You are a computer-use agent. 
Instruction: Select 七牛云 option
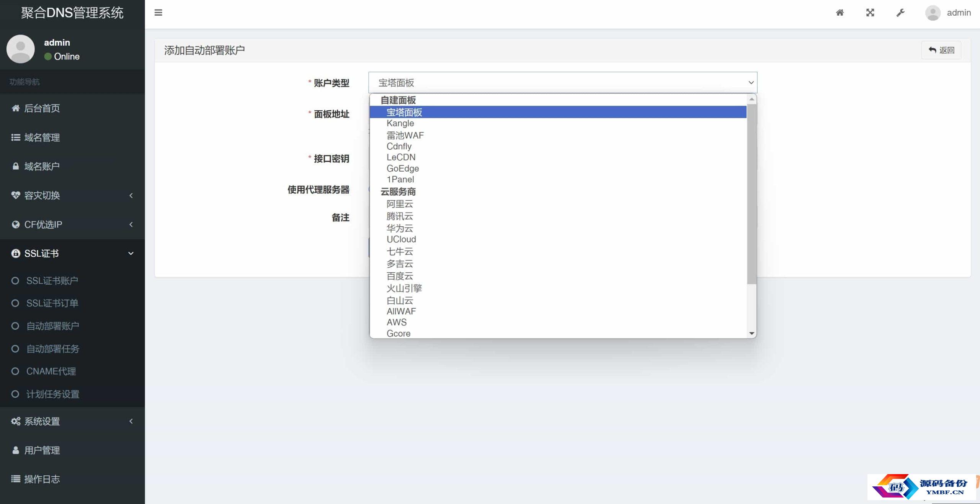558,252
